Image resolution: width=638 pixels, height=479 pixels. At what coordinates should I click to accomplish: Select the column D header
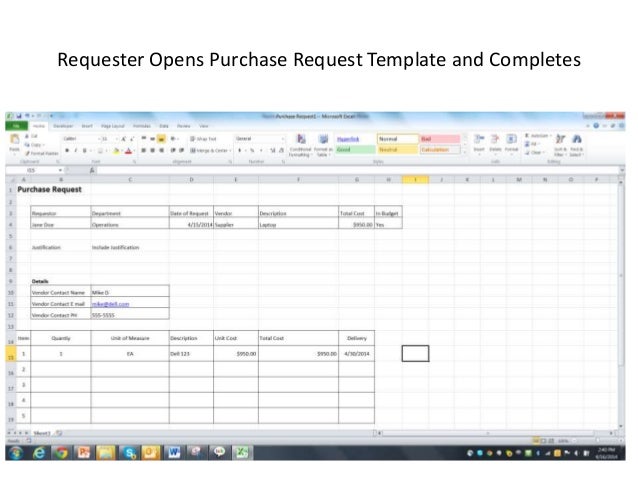pyautogui.click(x=191, y=179)
